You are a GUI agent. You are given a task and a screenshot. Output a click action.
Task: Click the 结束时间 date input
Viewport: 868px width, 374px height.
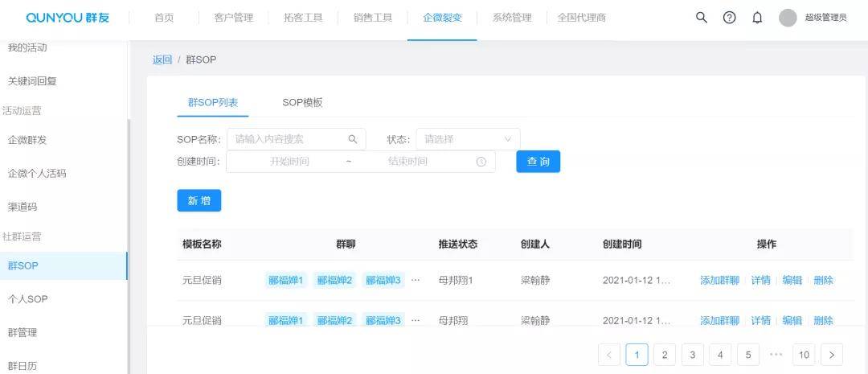click(x=408, y=161)
